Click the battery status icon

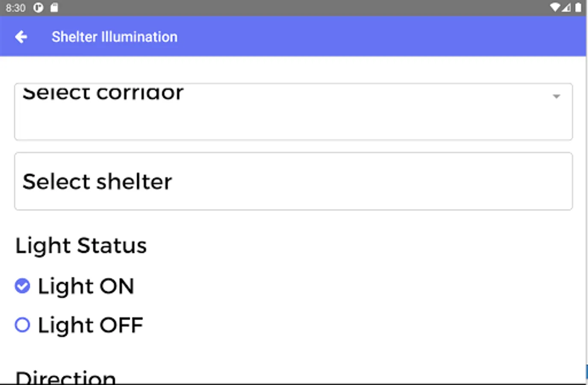coord(578,8)
